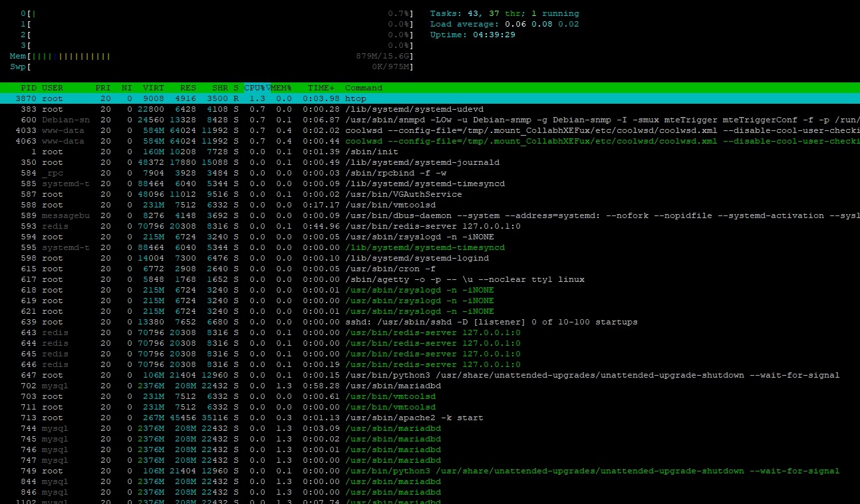Click the CPU 3 usage meter
This screenshot has width=860, height=504.
pyautogui.click(x=217, y=45)
